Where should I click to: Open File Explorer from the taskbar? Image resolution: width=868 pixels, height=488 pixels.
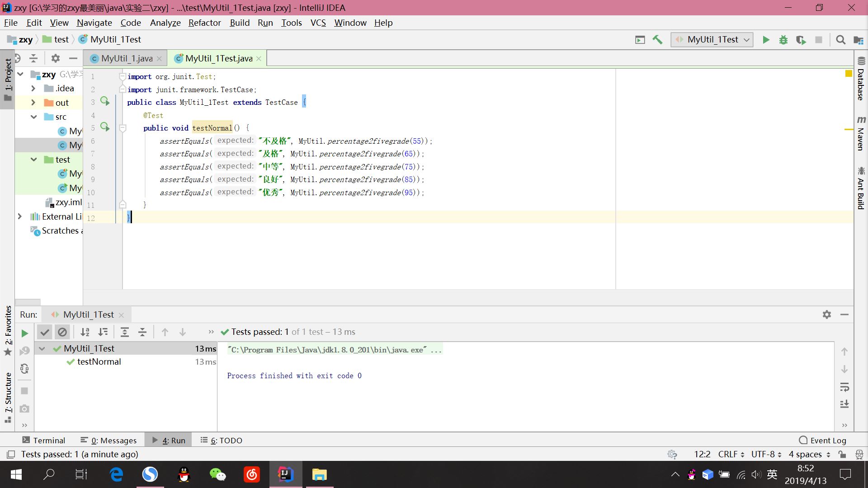pyautogui.click(x=320, y=474)
